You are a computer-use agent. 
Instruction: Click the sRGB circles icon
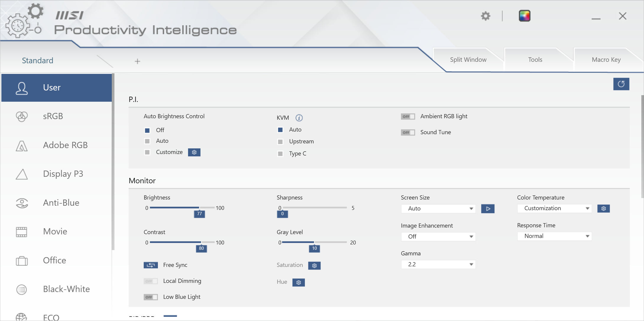point(22,116)
